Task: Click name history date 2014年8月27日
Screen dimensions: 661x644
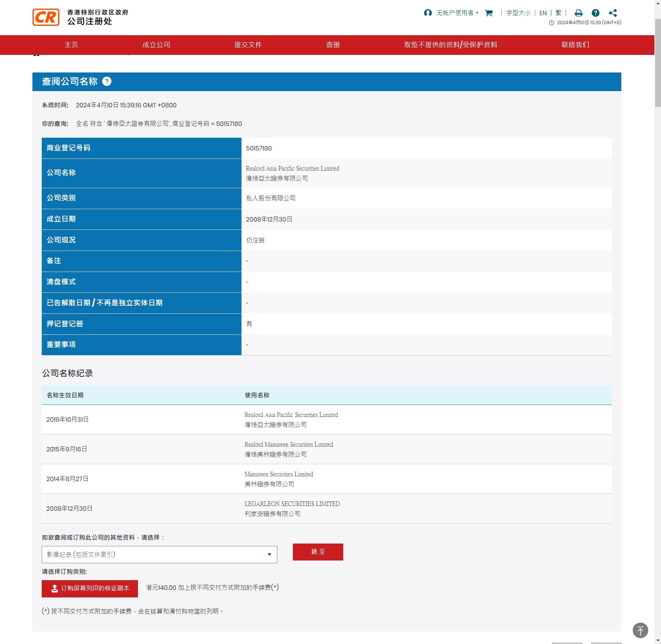Action: click(x=67, y=479)
